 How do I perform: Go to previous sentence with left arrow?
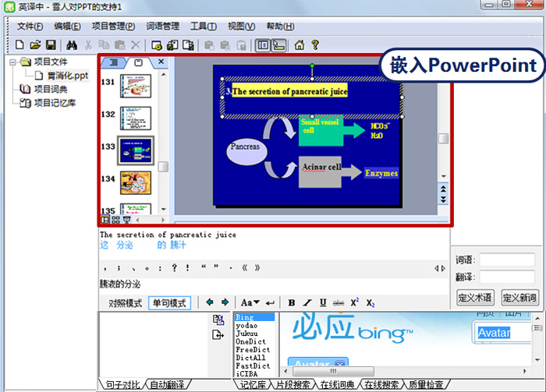[x=209, y=302]
